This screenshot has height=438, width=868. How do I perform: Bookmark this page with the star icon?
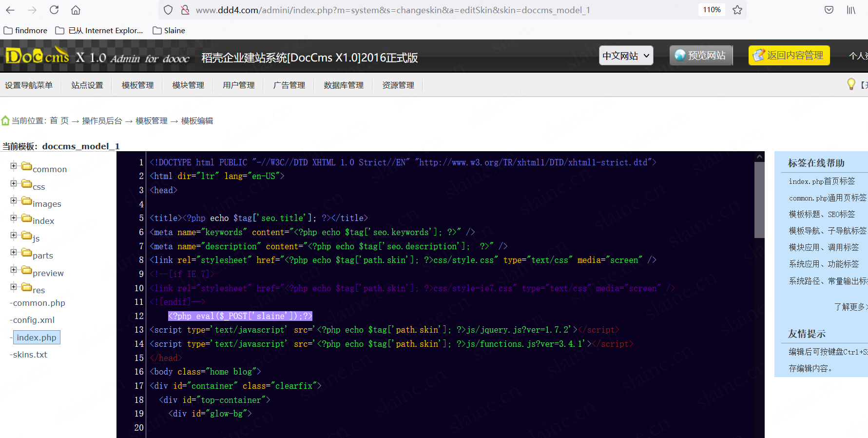tap(737, 10)
